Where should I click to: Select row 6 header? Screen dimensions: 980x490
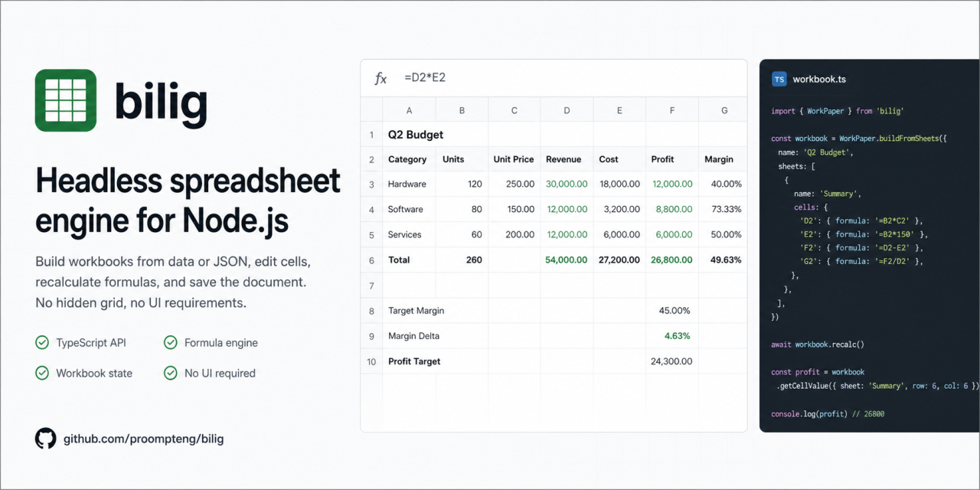371,260
